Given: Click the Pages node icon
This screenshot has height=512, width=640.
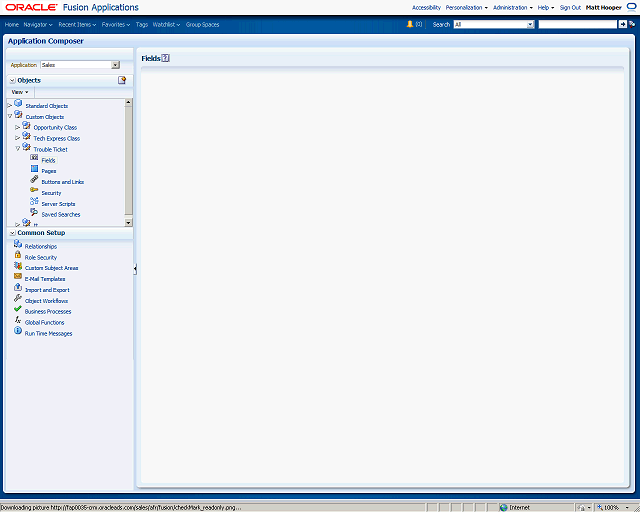Looking at the screenshot, I should tap(34, 169).
